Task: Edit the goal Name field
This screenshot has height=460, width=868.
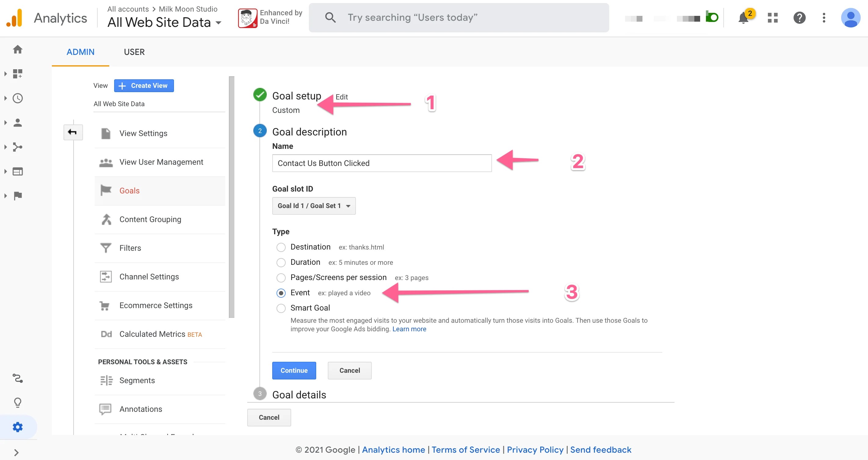Action: tap(382, 163)
